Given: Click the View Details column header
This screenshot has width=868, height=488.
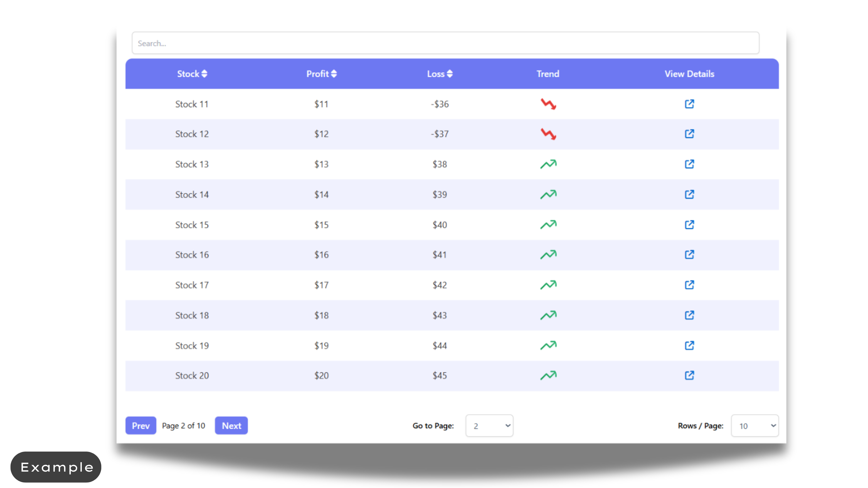Looking at the screenshot, I should pos(689,74).
